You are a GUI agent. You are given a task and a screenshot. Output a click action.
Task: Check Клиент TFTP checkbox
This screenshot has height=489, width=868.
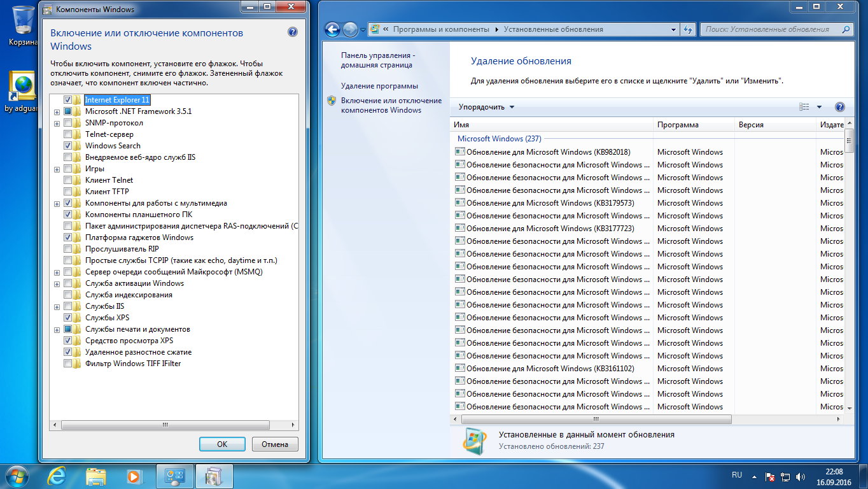point(67,192)
